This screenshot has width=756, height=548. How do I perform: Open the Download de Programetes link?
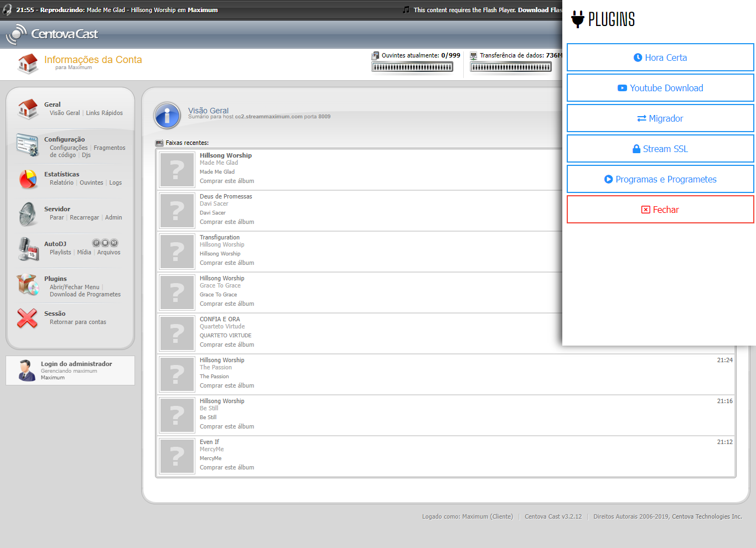pyautogui.click(x=85, y=294)
